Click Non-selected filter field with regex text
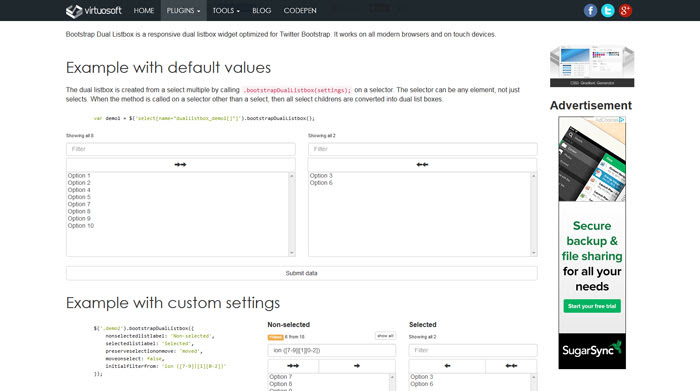Viewport: 700px width, 391px height. coord(332,350)
